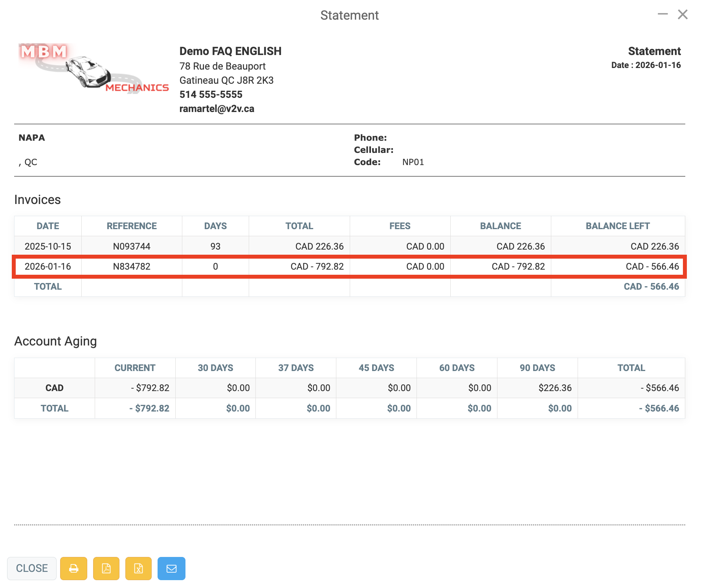The height and width of the screenshot is (588, 701).
Task: Click the BALANCE LEFT column header
Action: [x=617, y=226]
